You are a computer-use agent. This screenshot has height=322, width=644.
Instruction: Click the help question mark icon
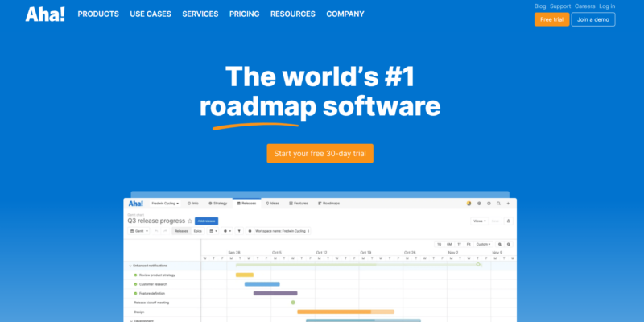click(x=489, y=204)
